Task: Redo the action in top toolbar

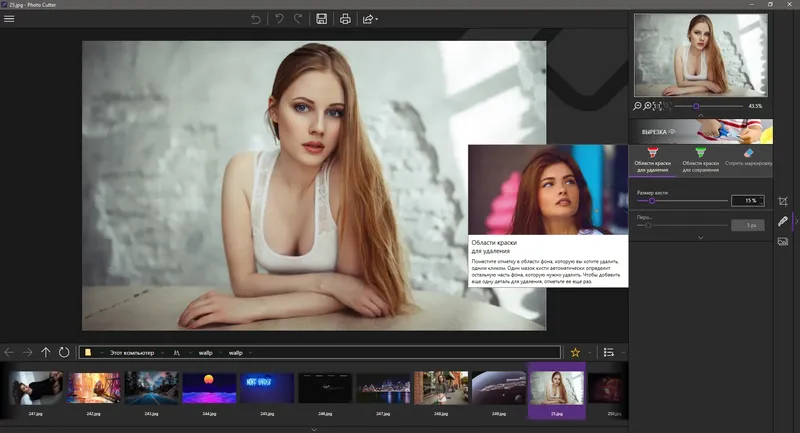Action: tap(298, 19)
